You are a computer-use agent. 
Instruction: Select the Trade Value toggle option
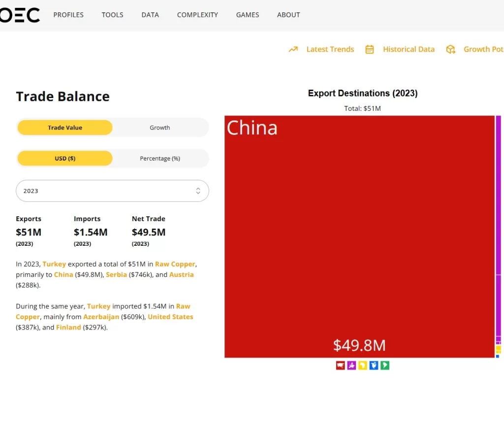tap(65, 128)
